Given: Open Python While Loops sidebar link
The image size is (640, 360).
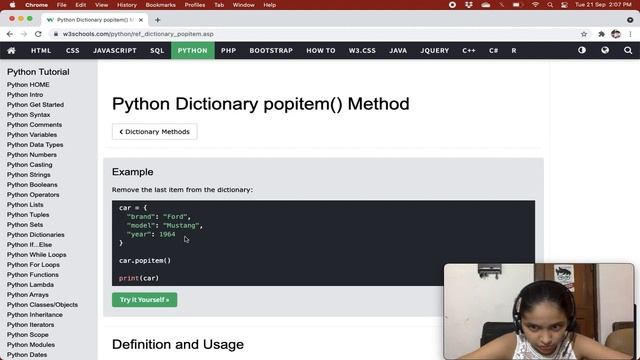Looking at the screenshot, I should pyautogui.click(x=37, y=255).
